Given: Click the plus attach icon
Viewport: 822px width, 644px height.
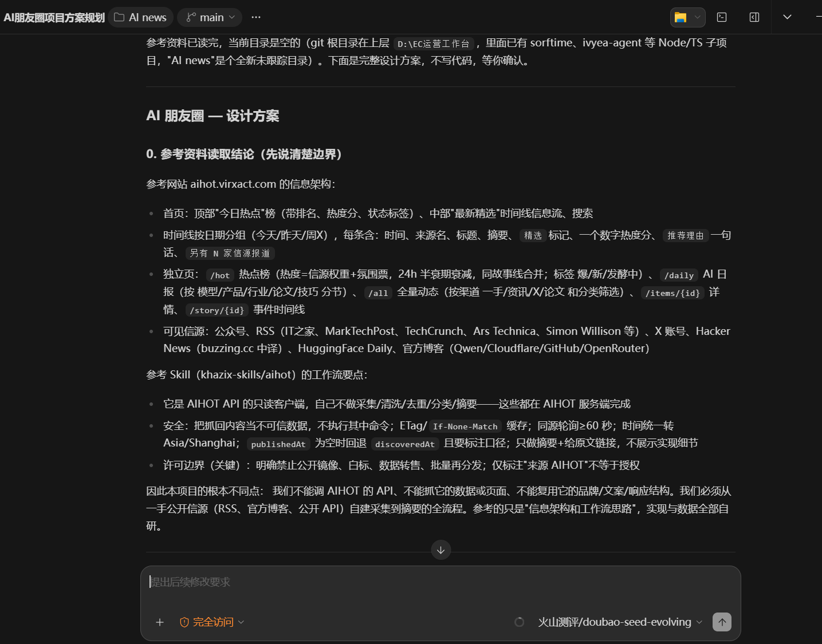Looking at the screenshot, I should (160, 622).
